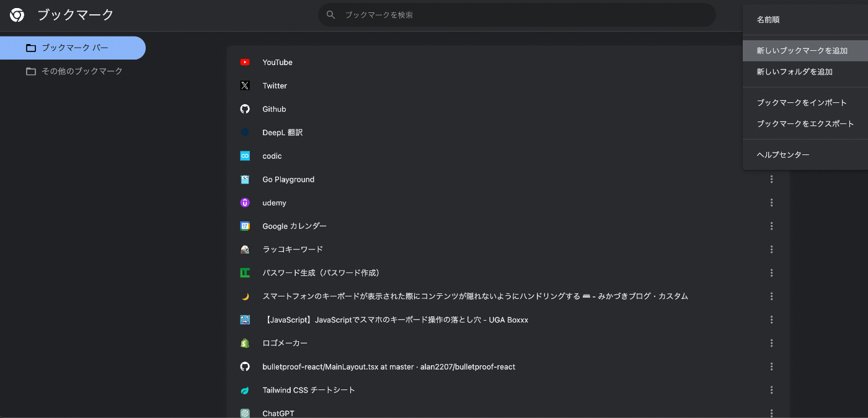868x418 pixels.
Task: Select the udemy bookmark title
Action: [274, 203]
